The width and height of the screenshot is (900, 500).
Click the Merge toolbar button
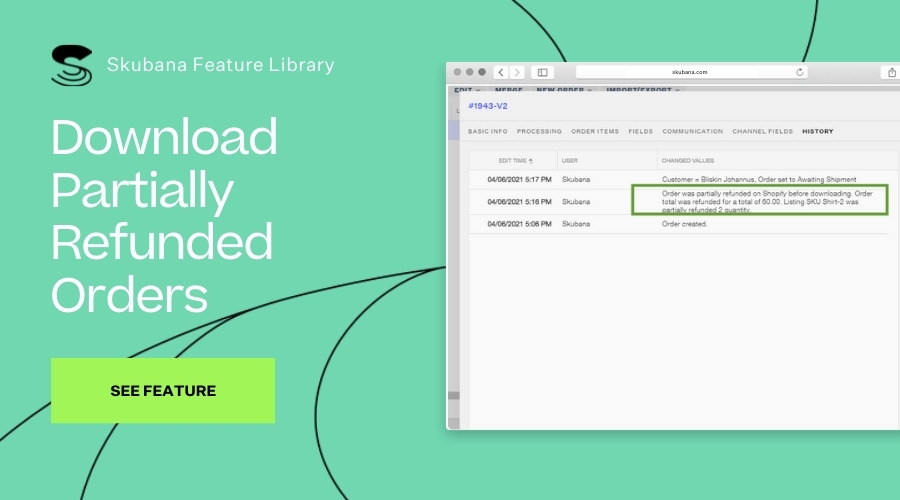(x=509, y=90)
